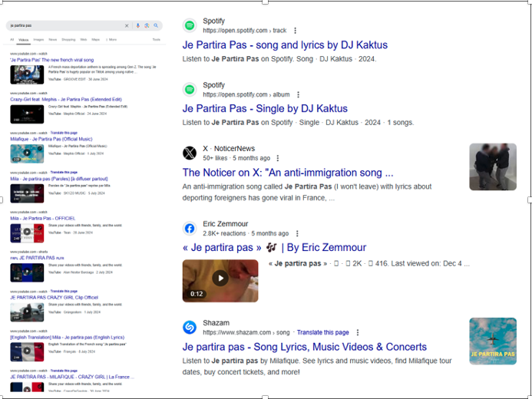Click the magnifying glass search icon
Viewport: 532px width, 399px height.
click(156, 26)
